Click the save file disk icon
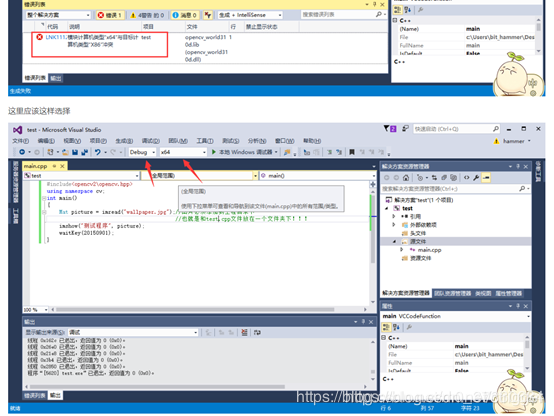Viewport: 554px width, 416px height. (x=75, y=152)
